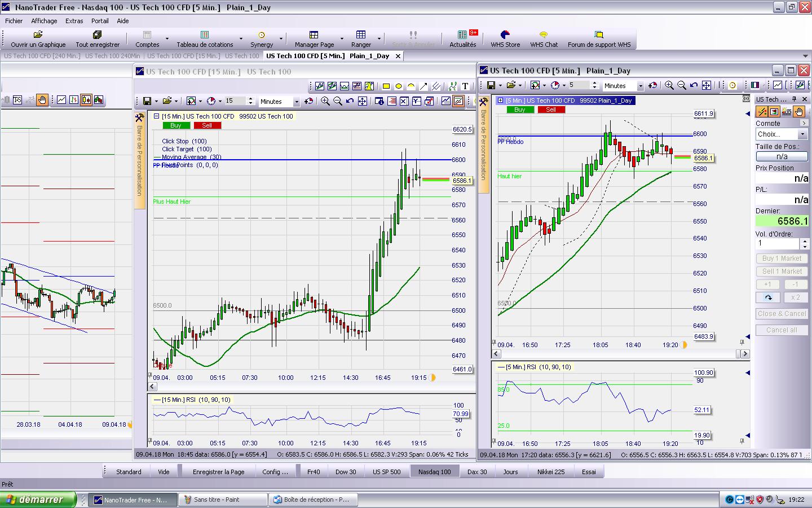Zoom out on the 15 Min. chart
The width and height of the screenshot is (812, 508).
click(338, 101)
